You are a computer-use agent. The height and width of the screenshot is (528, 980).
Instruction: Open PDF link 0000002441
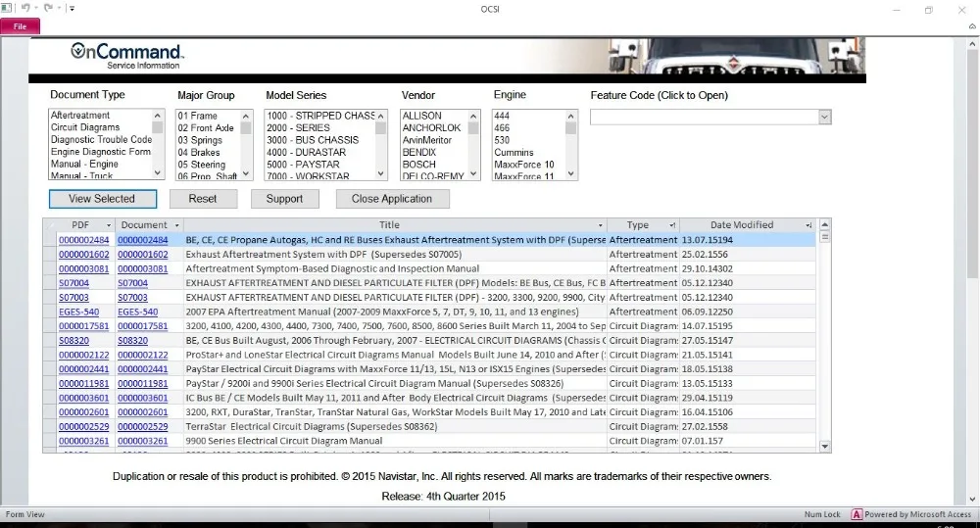(x=83, y=369)
